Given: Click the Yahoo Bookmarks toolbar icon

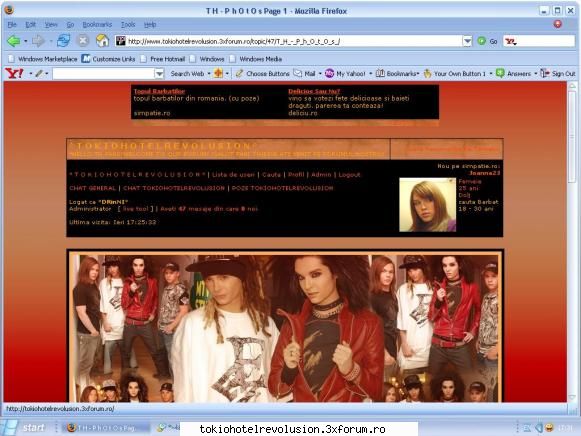Looking at the screenshot, I should click(x=380, y=73).
